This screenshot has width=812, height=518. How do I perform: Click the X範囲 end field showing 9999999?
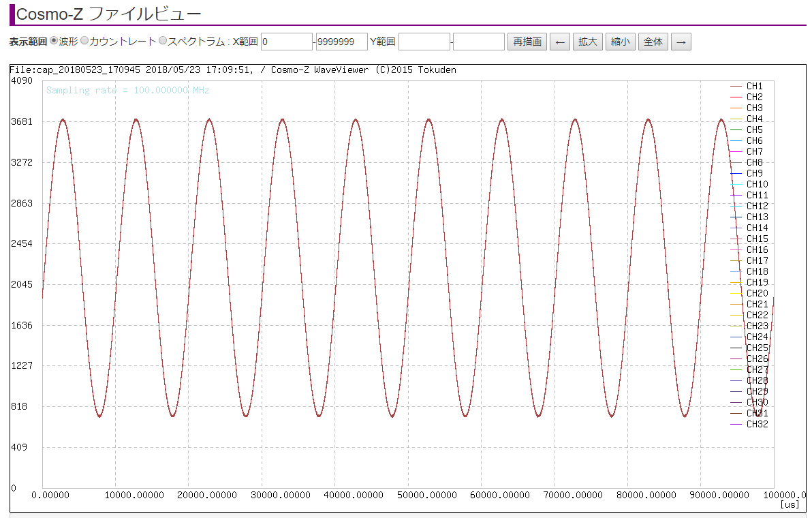point(341,42)
